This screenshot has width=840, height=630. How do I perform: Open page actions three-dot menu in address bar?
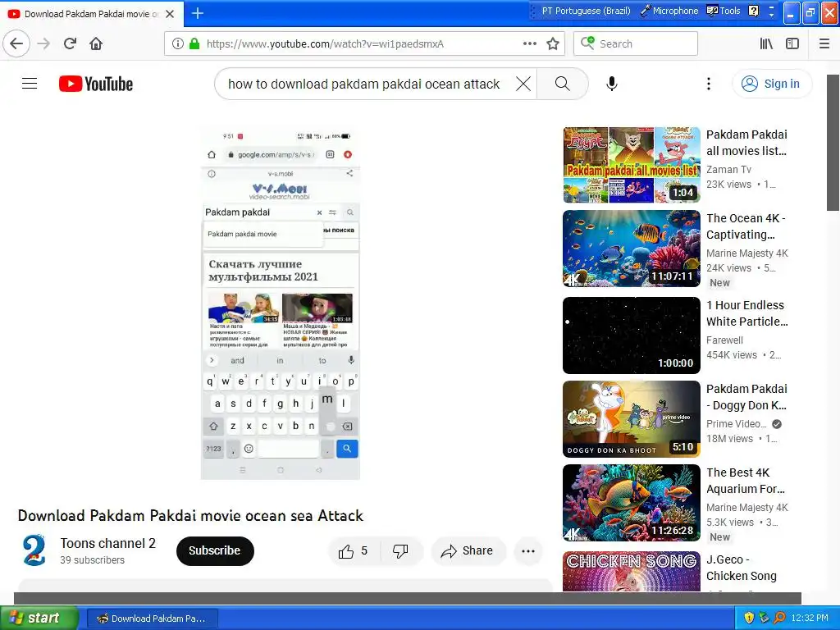pos(529,43)
